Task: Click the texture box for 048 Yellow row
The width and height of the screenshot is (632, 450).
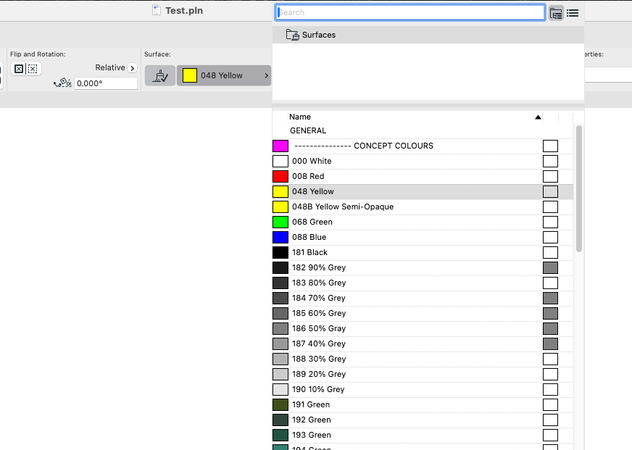Action: (550, 192)
